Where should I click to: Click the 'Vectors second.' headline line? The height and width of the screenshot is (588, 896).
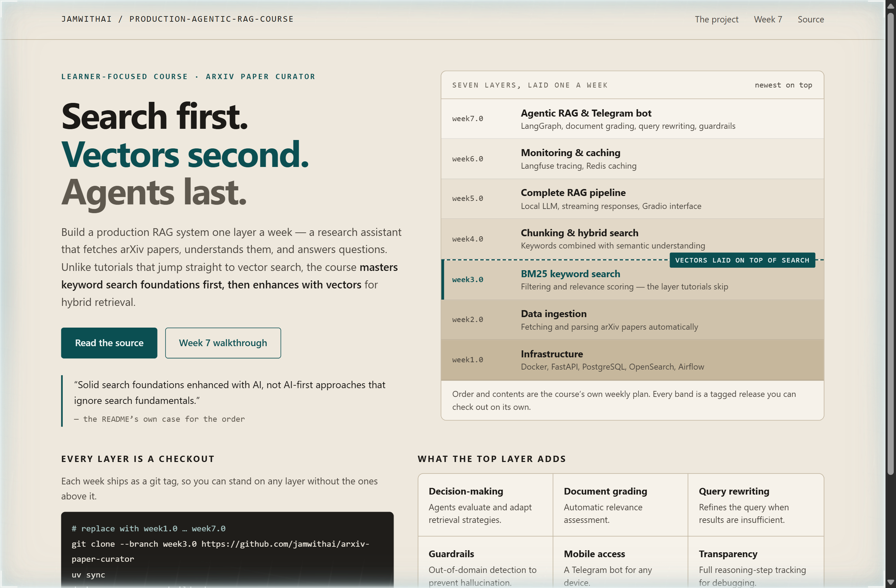[x=185, y=154]
